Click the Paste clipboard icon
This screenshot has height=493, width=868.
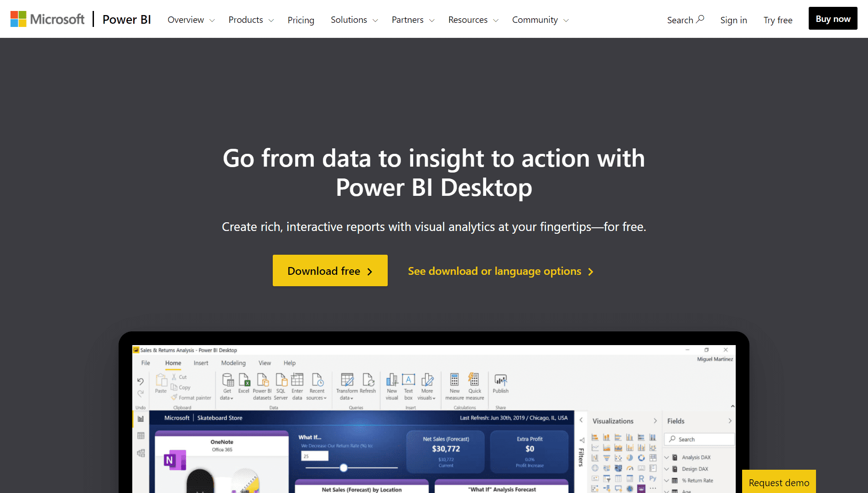tap(161, 380)
